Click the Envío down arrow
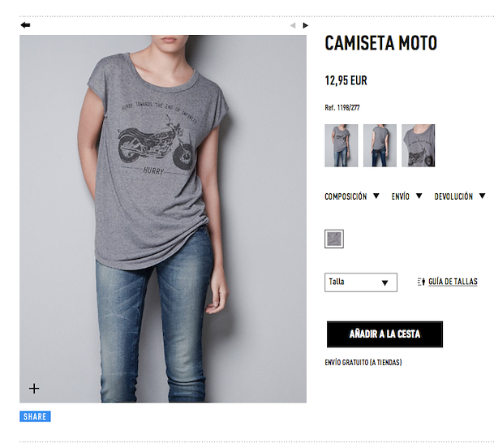Viewport: 494px width, 448px height. [x=419, y=196]
